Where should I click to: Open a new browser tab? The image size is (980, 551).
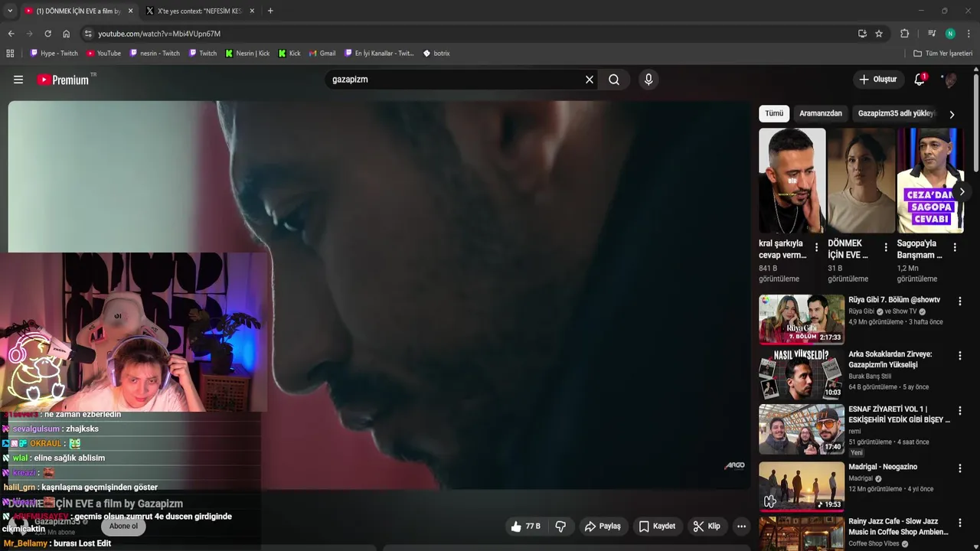pyautogui.click(x=269, y=11)
